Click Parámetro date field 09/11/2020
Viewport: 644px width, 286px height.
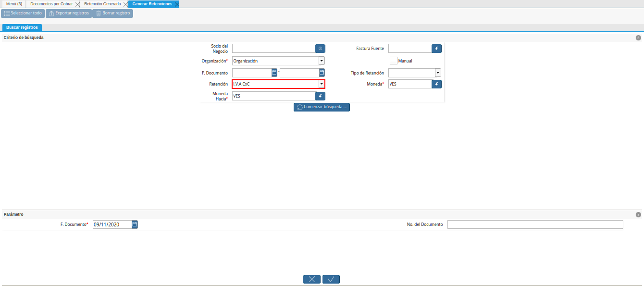112,224
